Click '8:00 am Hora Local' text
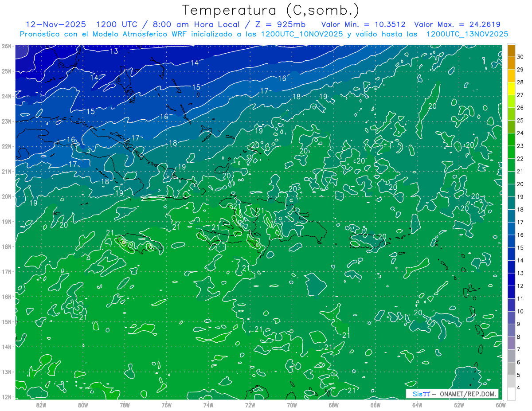532x411 pixels. click(196, 24)
